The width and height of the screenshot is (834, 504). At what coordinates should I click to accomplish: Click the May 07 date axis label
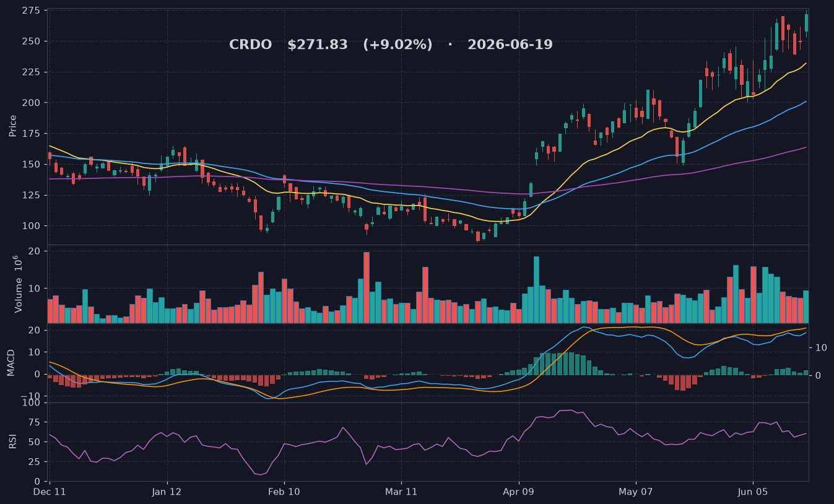pos(636,492)
